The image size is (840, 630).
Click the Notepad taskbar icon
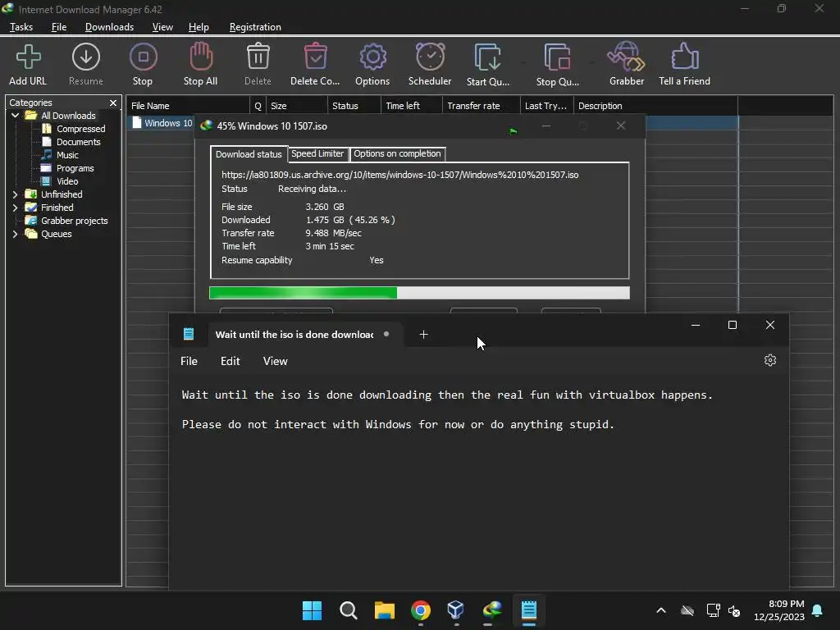coord(529,610)
